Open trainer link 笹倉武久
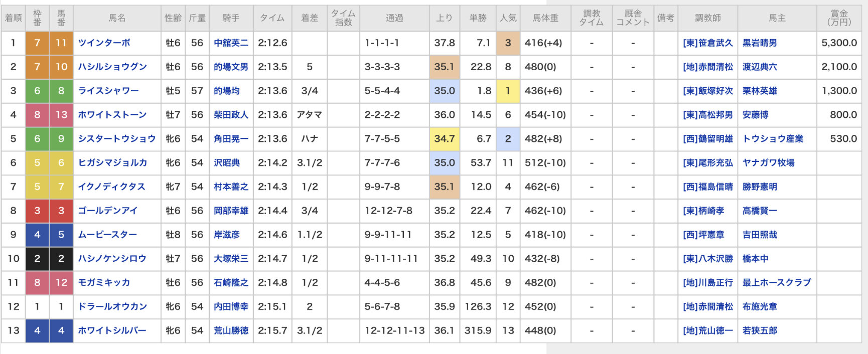The width and height of the screenshot is (868, 354). [715, 43]
